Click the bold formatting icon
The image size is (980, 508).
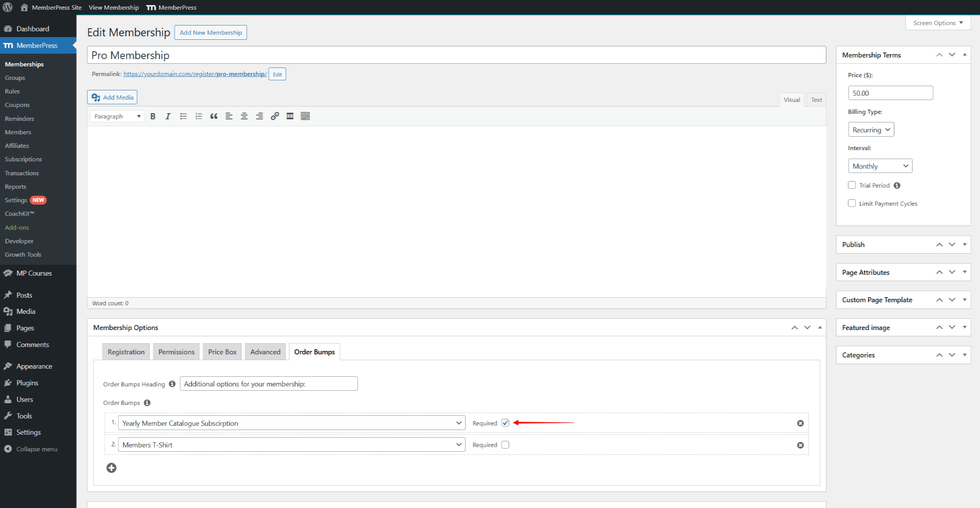(153, 116)
